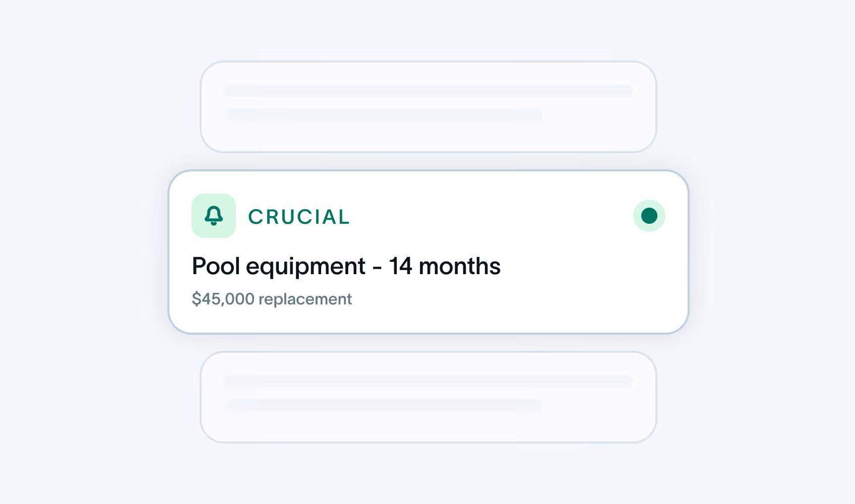Click the "14 months" text in the alert title
The image size is (855, 504).
445,266
